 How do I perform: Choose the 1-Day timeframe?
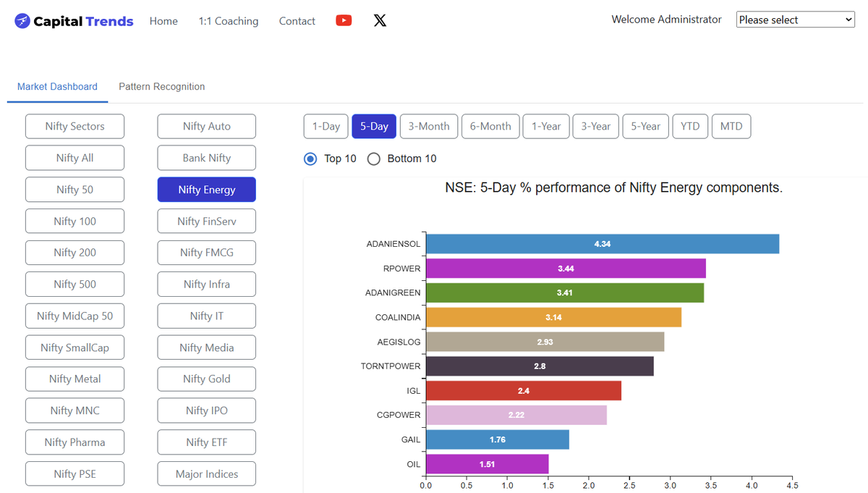coord(326,126)
